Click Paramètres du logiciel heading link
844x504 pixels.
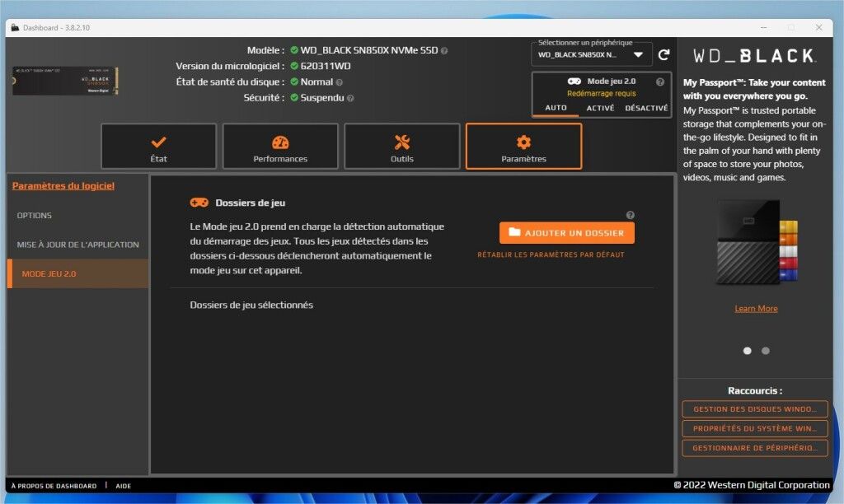tap(63, 185)
